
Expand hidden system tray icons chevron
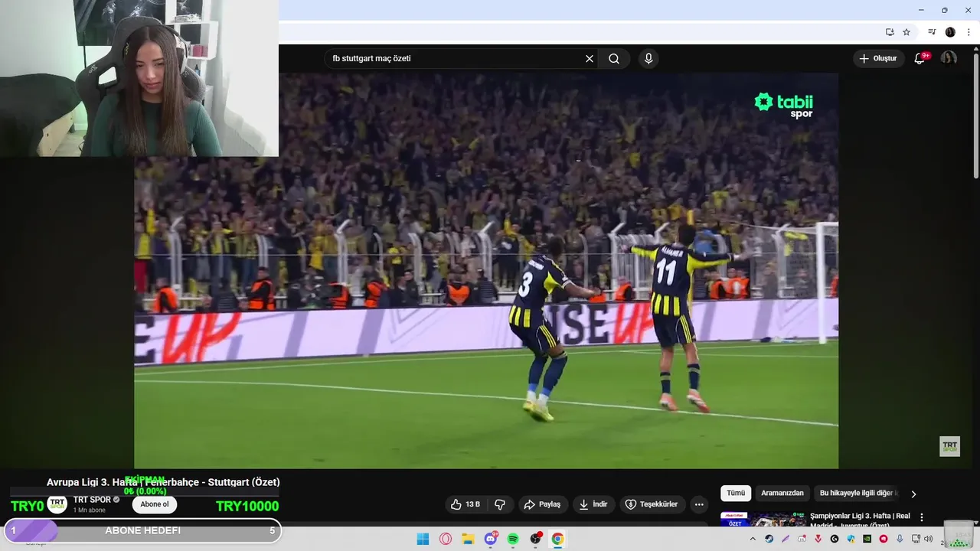753,539
